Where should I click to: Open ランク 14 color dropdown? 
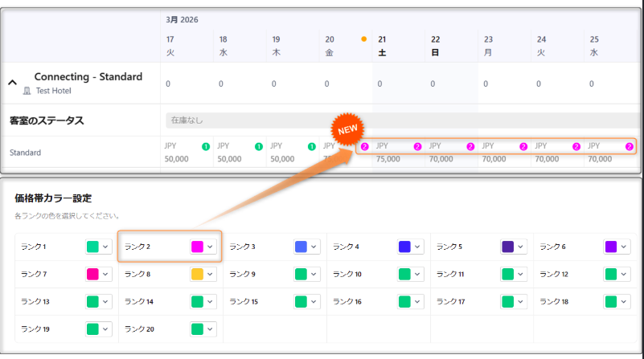click(203, 301)
